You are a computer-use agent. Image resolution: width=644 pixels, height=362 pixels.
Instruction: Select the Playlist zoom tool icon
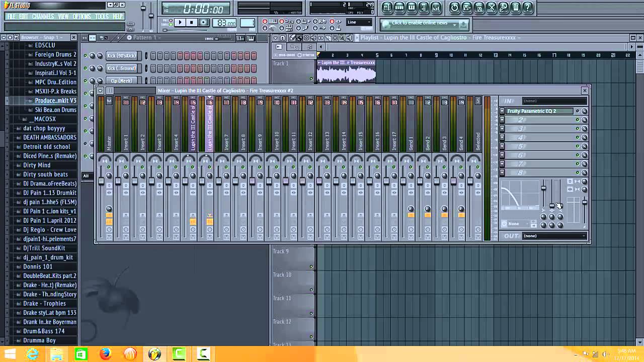click(342, 38)
